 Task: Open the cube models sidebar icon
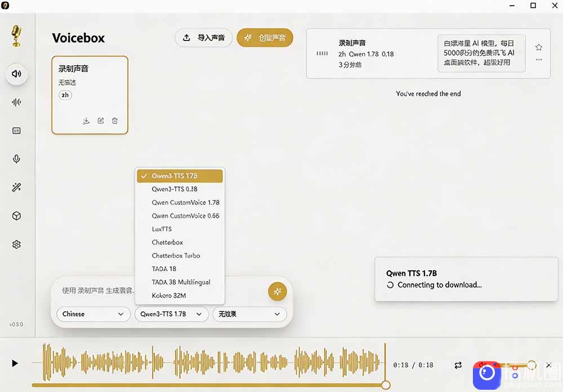(x=16, y=216)
